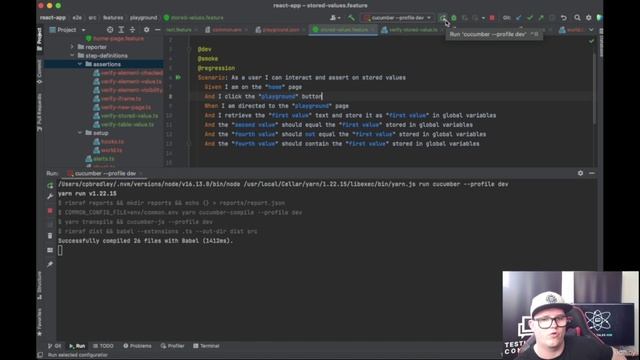Expand the reporter folder
Screen dimensions: 640x360
[x=72, y=47]
